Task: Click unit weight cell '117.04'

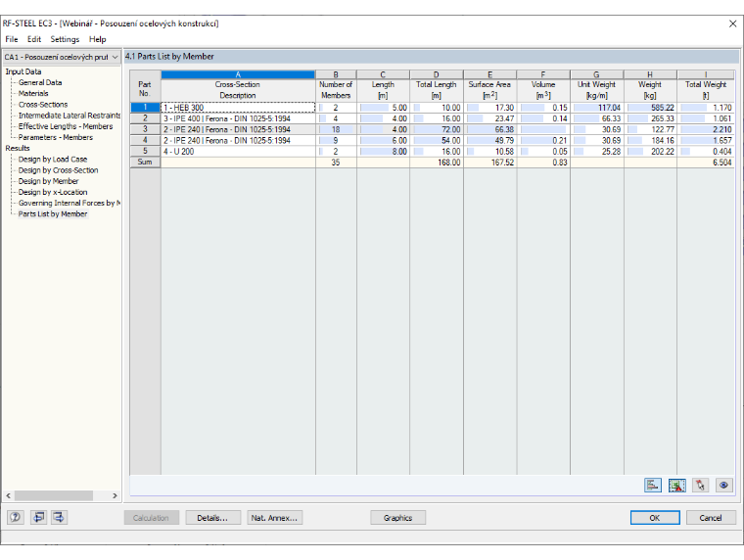Action: 597,108
